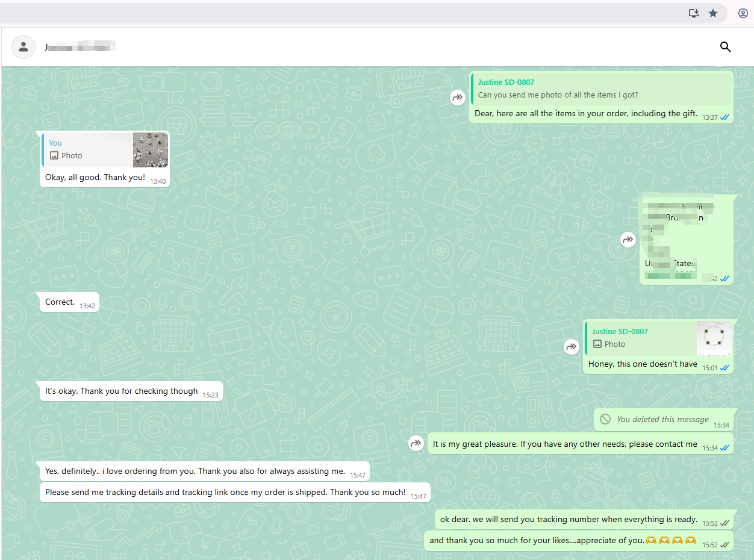754x560 pixels.
Task: Open the browser profile icon
Action: coord(743,13)
